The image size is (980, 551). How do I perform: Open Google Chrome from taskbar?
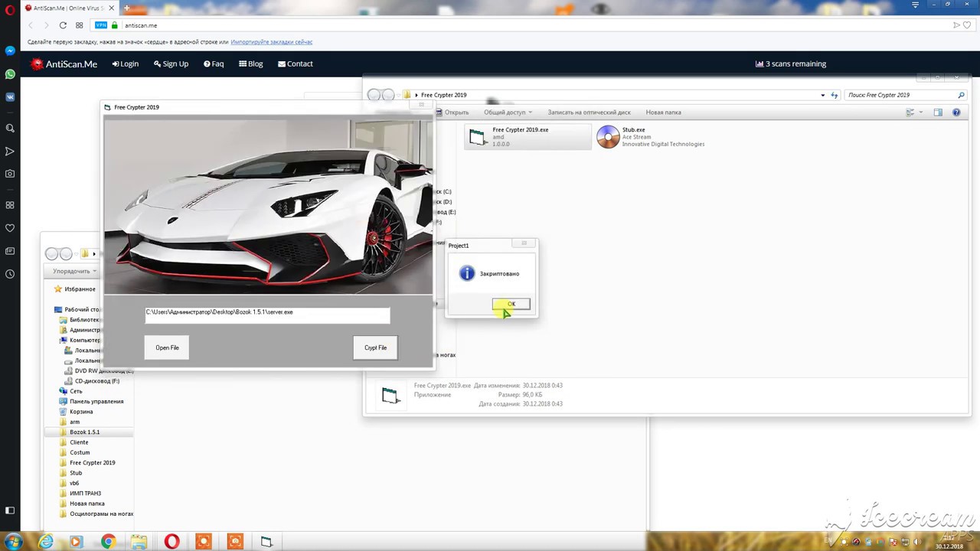pos(108,542)
